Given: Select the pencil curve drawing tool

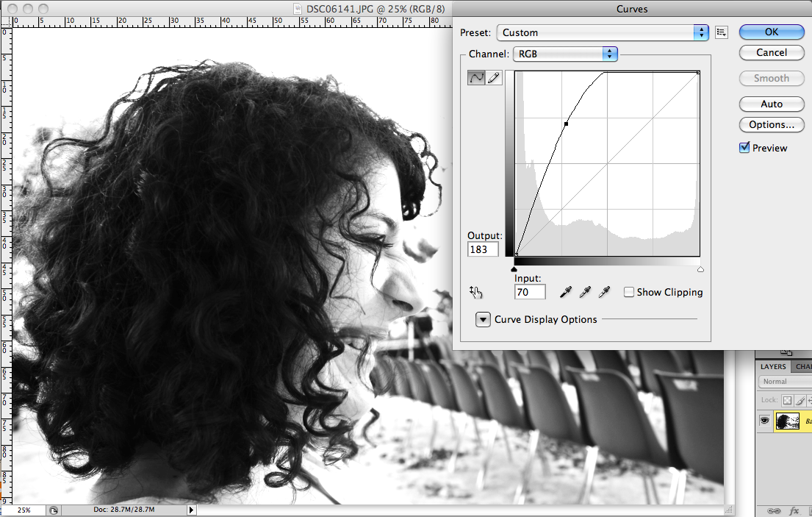Looking at the screenshot, I should [493, 76].
